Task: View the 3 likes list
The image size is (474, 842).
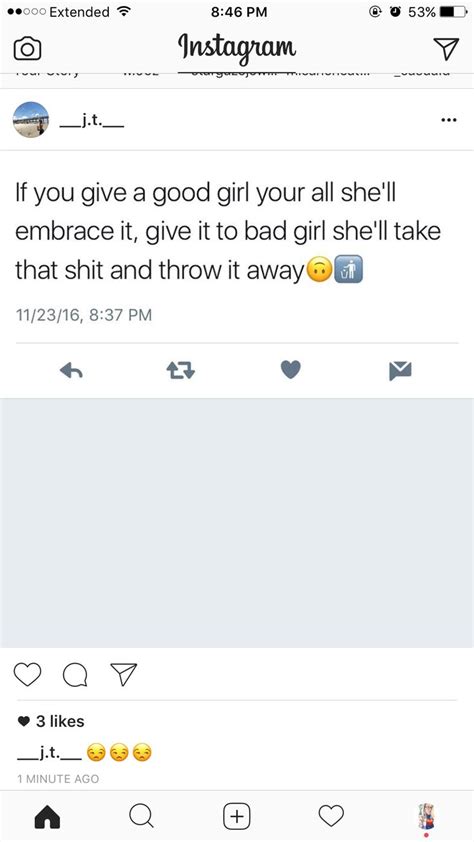Action: 51,721
